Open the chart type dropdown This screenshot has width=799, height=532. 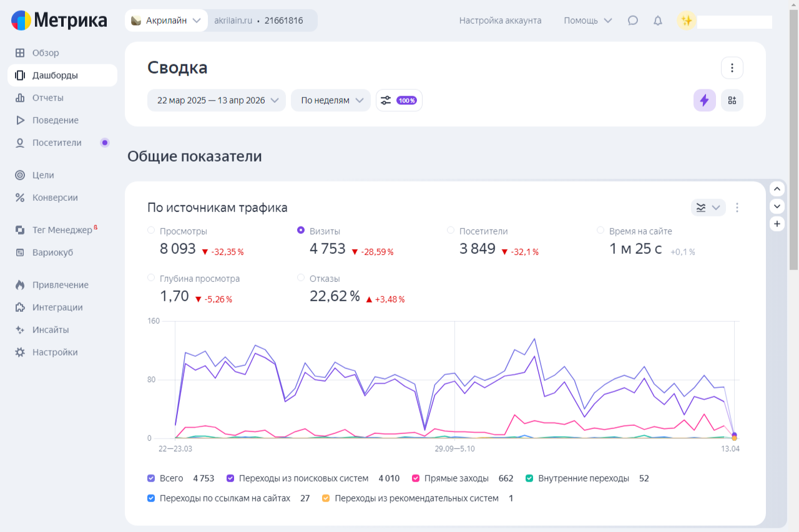pyautogui.click(x=708, y=208)
